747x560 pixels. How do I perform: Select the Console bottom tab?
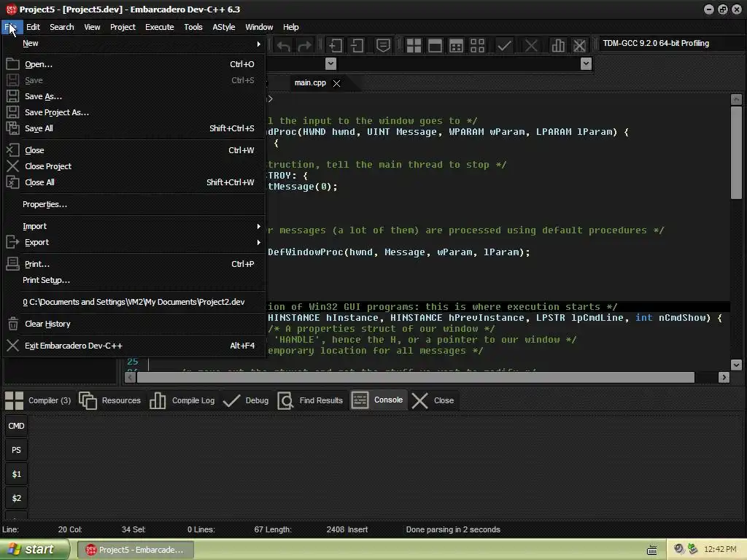click(x=378, y=400)
